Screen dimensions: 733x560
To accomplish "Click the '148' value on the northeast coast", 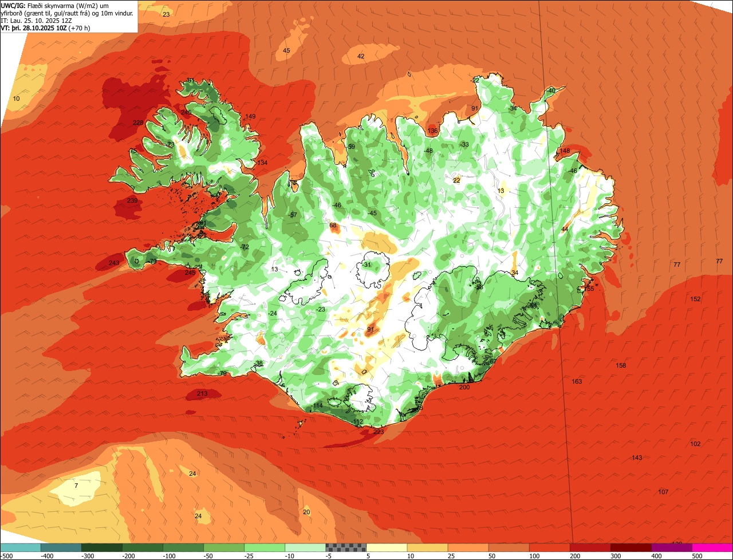I will tap(565, 151).
